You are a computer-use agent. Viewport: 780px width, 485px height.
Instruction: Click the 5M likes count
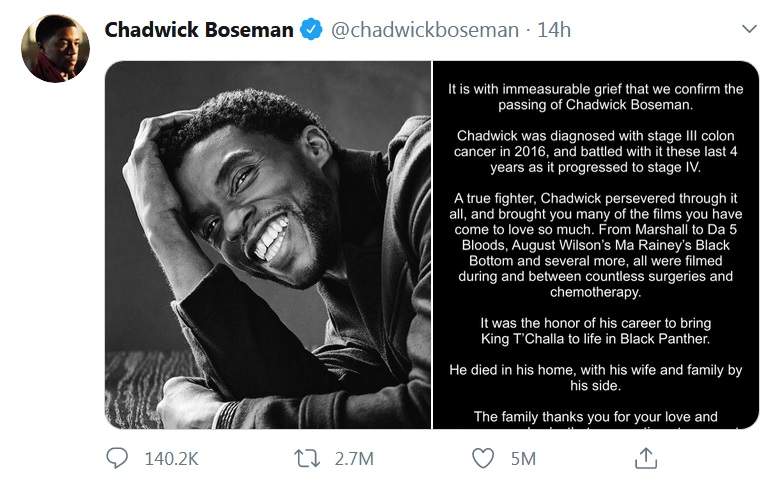[523, 459]
